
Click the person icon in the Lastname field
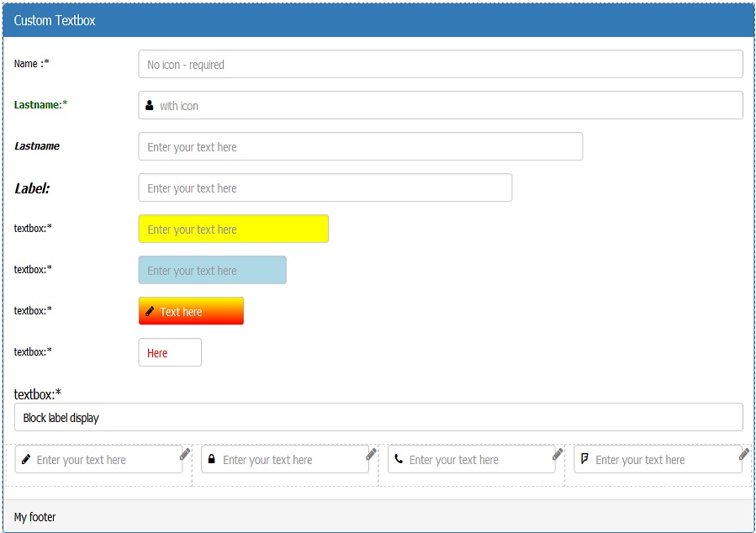click(148, 104)
